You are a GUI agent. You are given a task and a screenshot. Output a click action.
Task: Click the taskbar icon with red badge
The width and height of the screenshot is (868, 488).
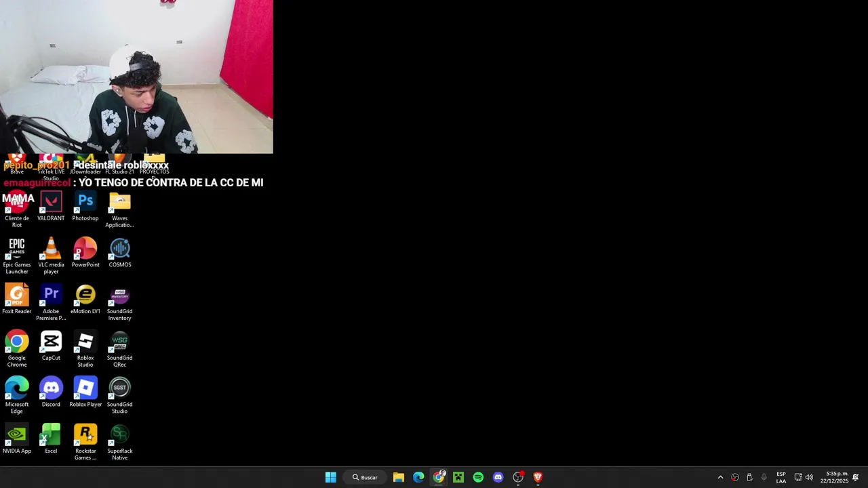(x=518, y=477)
